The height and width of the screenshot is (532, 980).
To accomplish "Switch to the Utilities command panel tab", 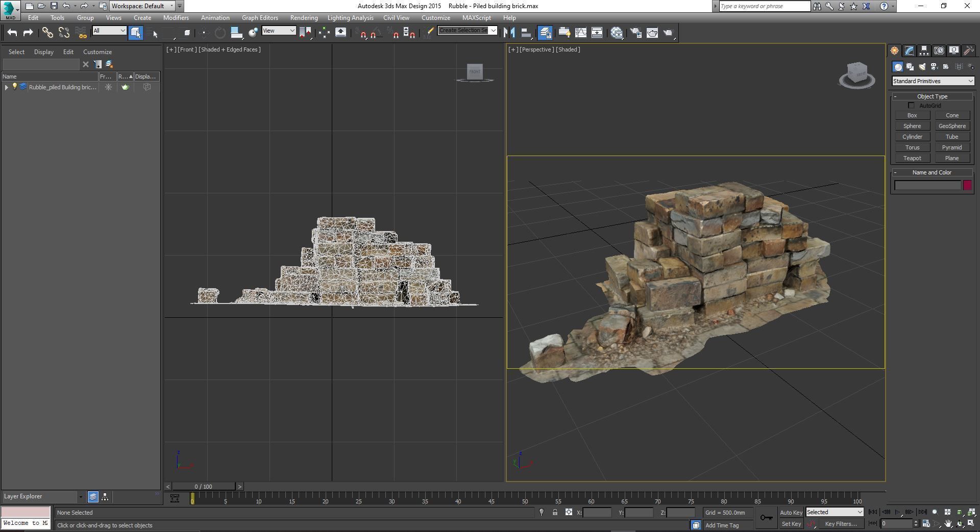I will click(x=968, y=50).
